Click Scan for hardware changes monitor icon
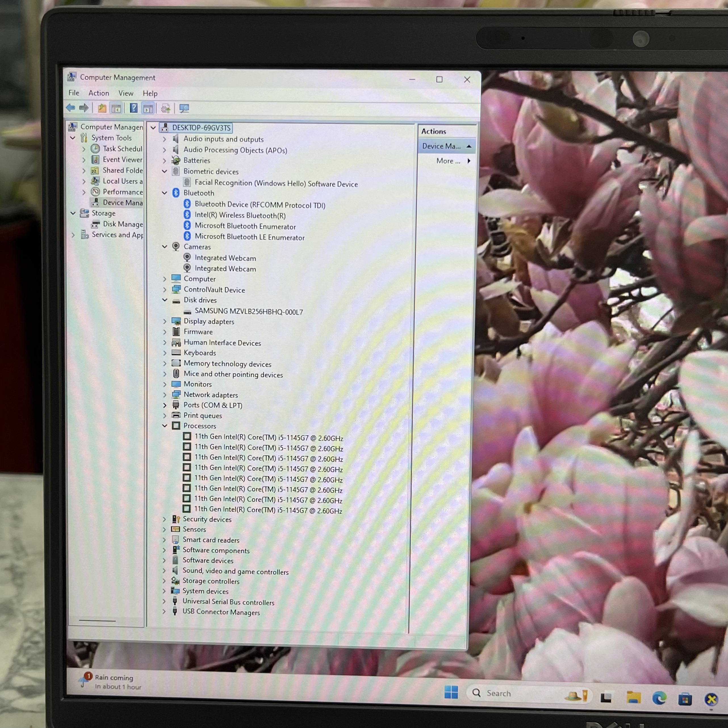This screenshot has width=728, height=728. point(184,109)
